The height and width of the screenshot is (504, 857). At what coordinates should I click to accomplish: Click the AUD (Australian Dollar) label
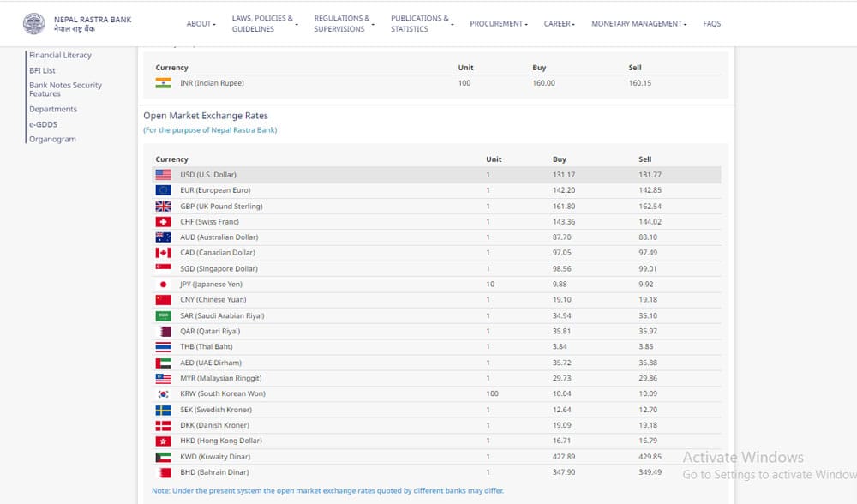(219, 237)
